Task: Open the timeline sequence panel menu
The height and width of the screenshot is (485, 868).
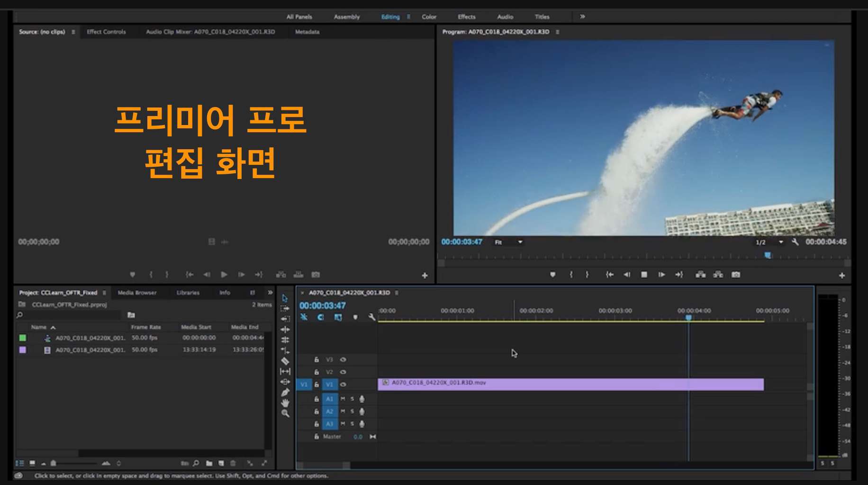Action: (397, 293)
